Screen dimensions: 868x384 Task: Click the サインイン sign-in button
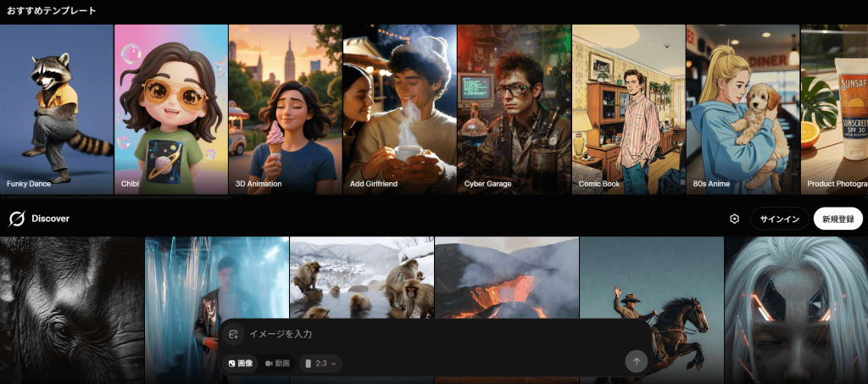point(779,219)
